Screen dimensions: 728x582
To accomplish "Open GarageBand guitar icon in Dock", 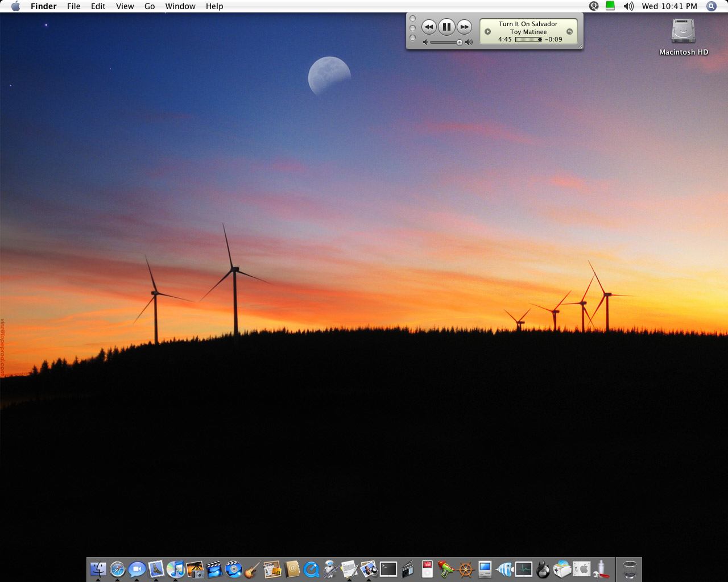I will coord(253,569).
